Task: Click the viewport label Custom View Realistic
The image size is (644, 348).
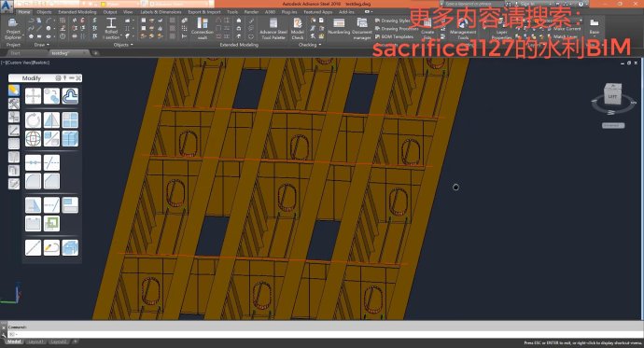Action: tap(25, 63)
